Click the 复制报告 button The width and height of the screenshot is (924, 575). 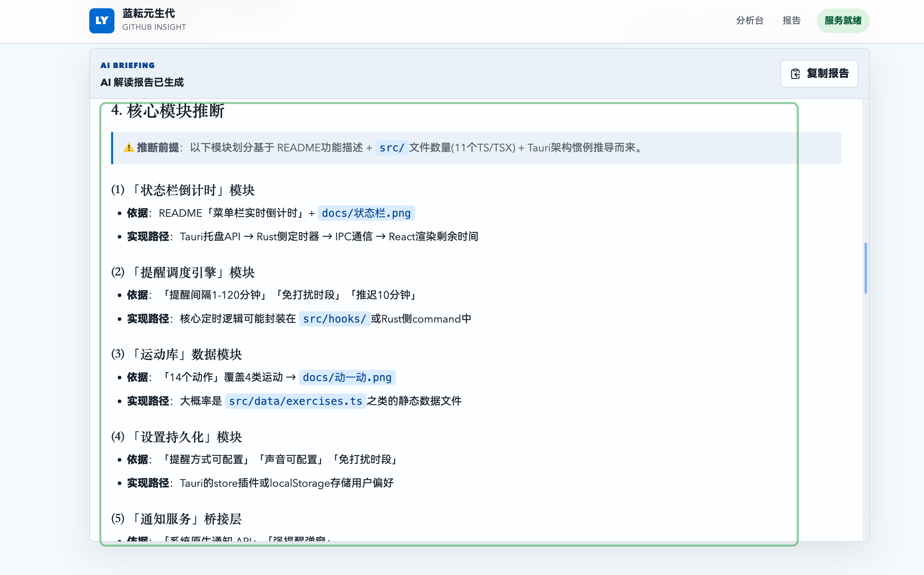819,73
